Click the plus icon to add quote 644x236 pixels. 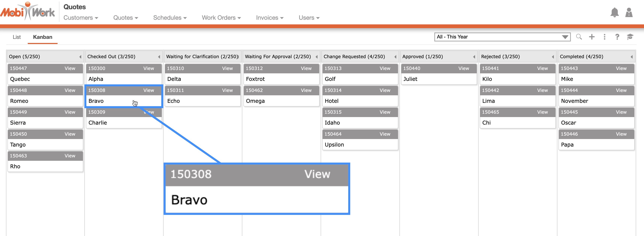(x=592, y=37)
